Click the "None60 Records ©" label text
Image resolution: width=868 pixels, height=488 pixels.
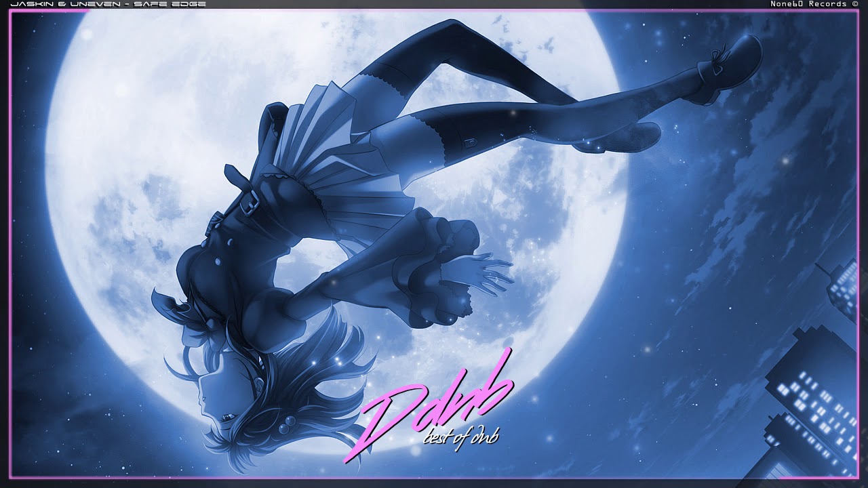coord(814,4)
